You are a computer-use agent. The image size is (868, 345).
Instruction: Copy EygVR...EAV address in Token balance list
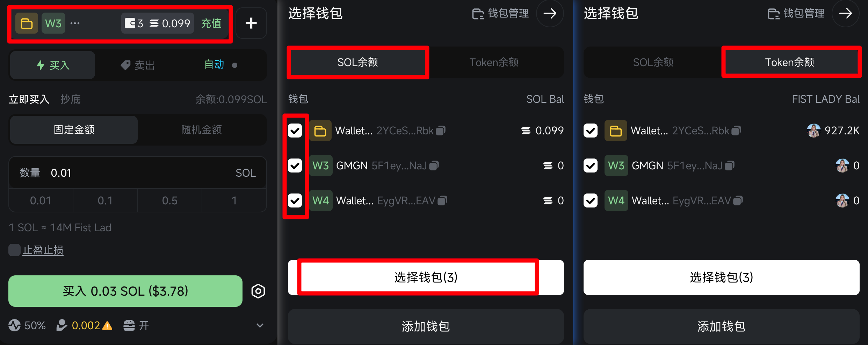coord(738,200)
